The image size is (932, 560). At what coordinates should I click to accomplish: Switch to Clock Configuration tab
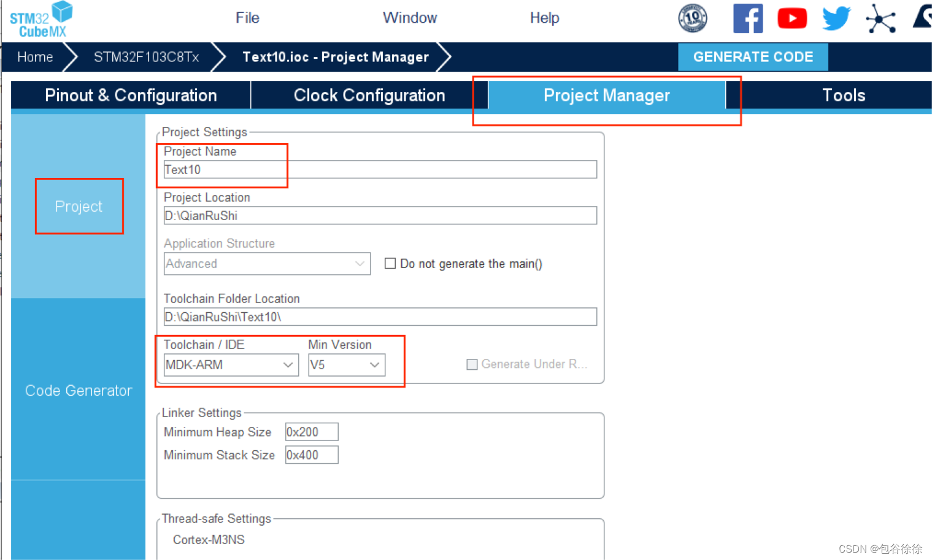point(369,95)
